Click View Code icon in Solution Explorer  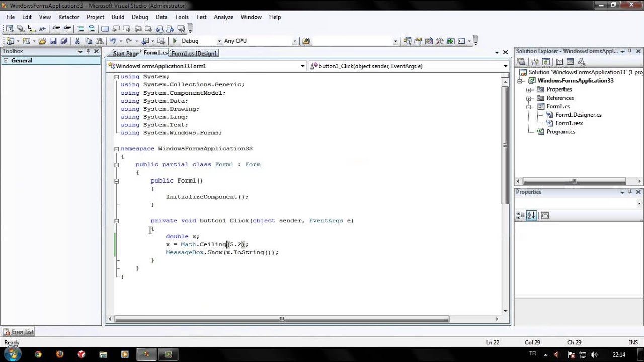click(x=559, y=62)
